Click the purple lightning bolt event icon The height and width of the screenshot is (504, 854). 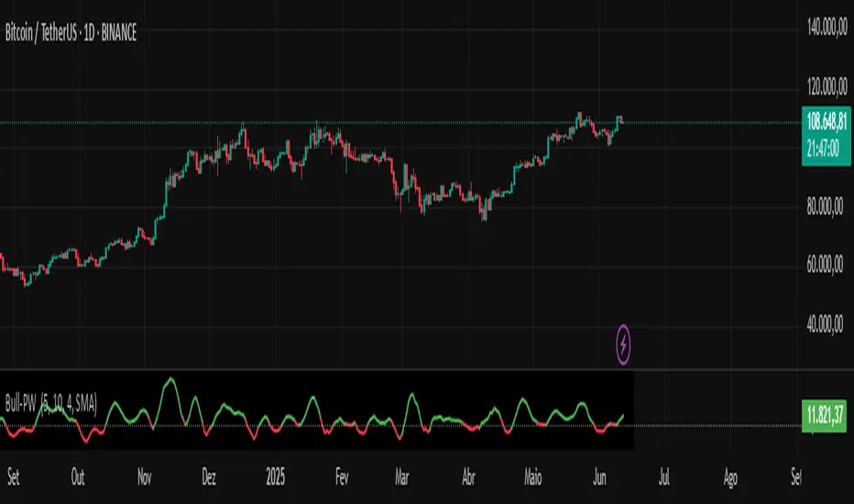624,345
